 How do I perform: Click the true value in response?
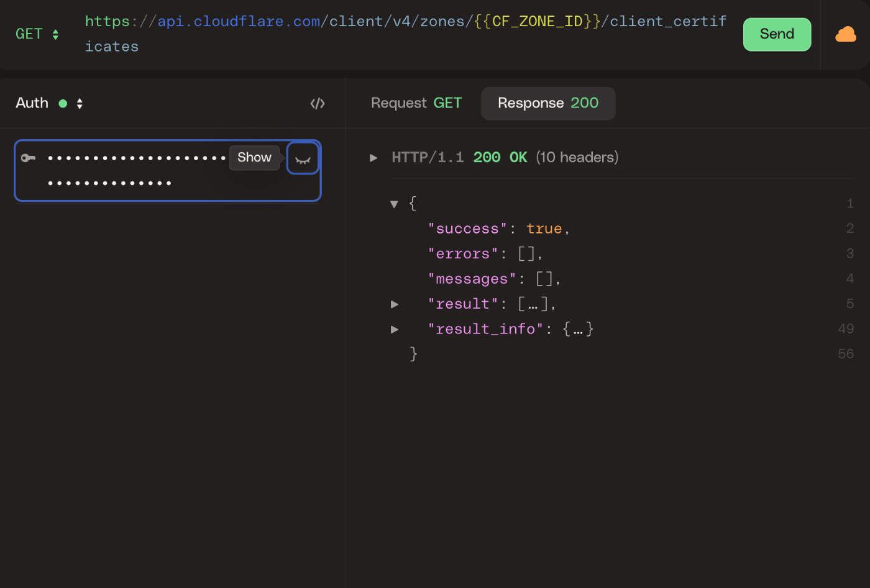[544, 229]
